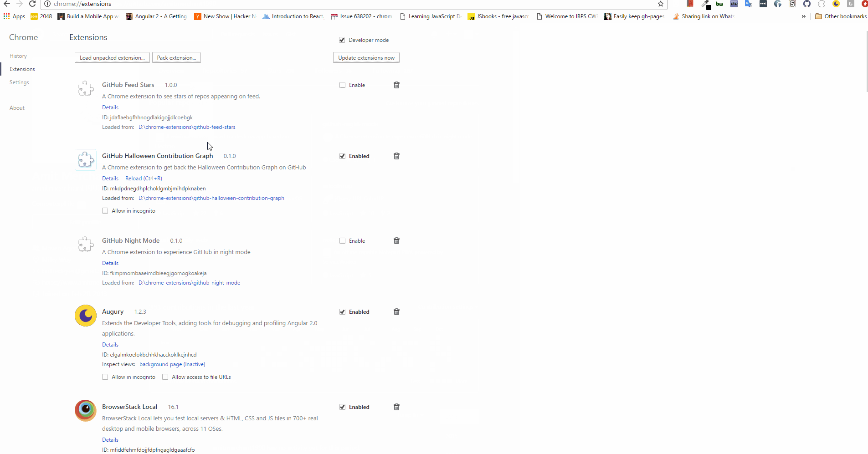The height and width of the screenshot is (454, 868).
Task: Open the Apps grid shortcut in bookmarks bar
Action: point(14,16)
